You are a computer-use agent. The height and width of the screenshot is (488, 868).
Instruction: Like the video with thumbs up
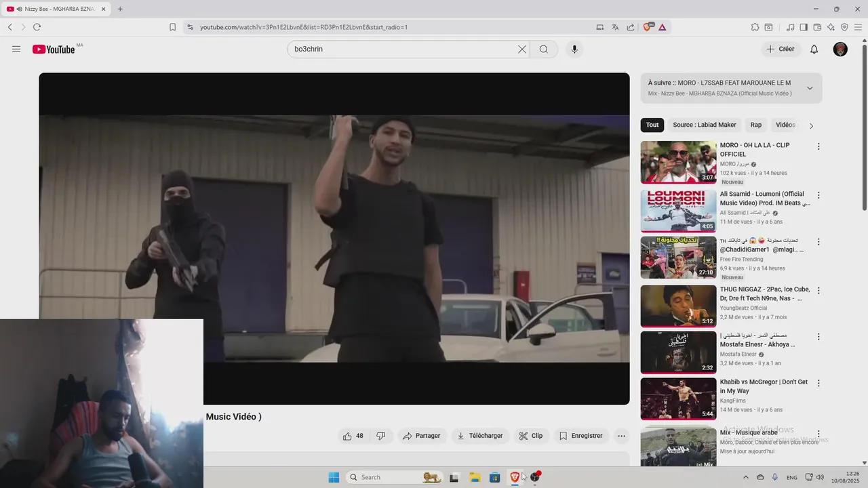pyautogui.click(x=353, y=436)
